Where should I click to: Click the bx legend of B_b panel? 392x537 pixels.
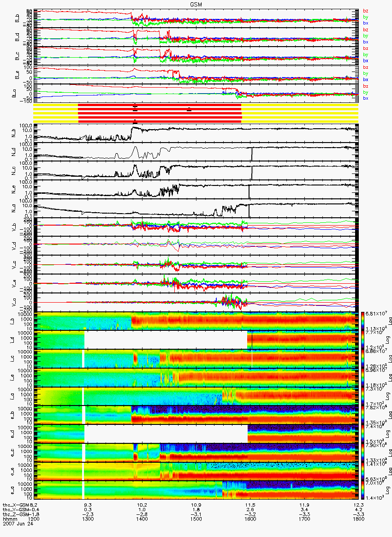coord(366,23)
